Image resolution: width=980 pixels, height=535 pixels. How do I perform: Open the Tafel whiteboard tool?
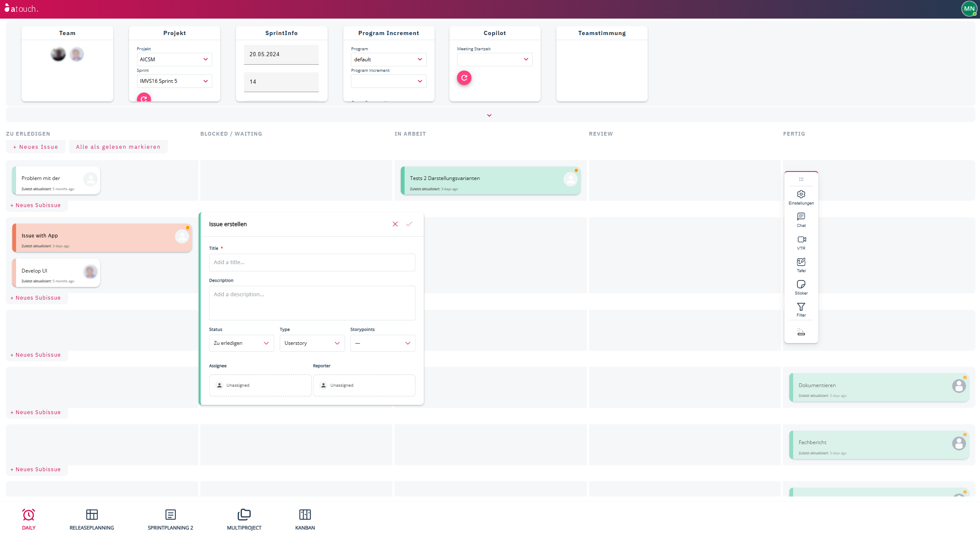click(801, 265)
